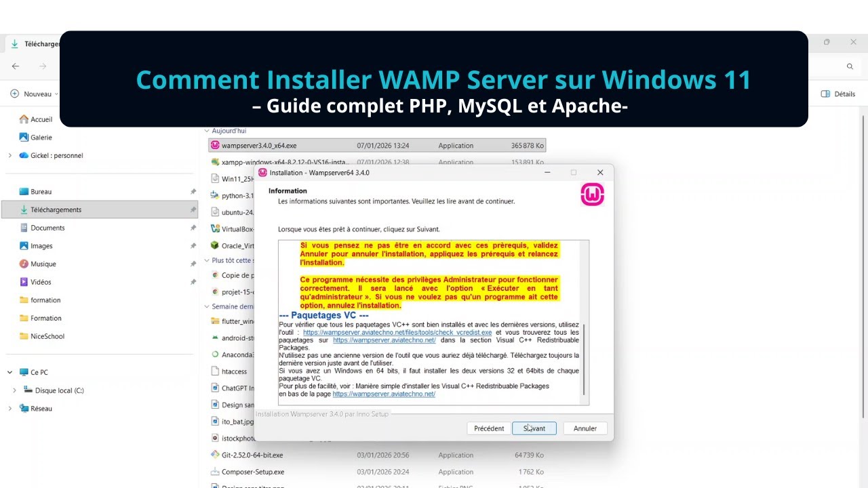
Task: Open aviatechno link after 'paquetages sur'
Action: click(x=384, y=340)
